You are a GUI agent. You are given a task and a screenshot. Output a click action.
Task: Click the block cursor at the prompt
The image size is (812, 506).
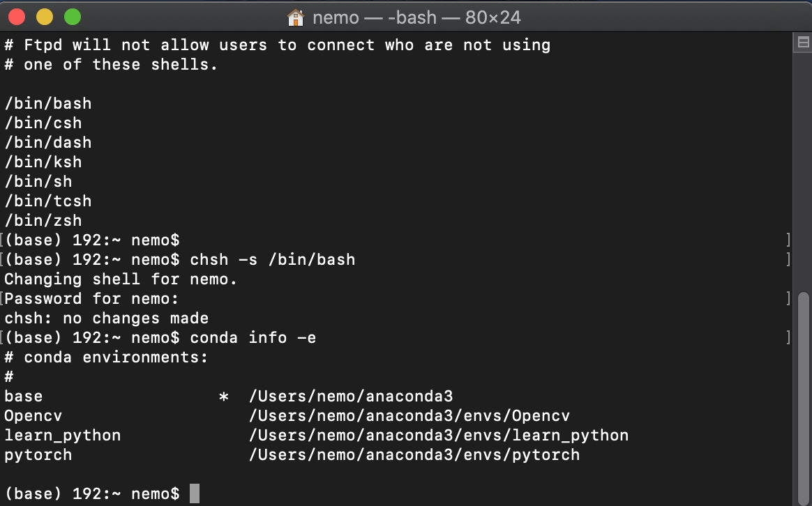coord(194,493)
